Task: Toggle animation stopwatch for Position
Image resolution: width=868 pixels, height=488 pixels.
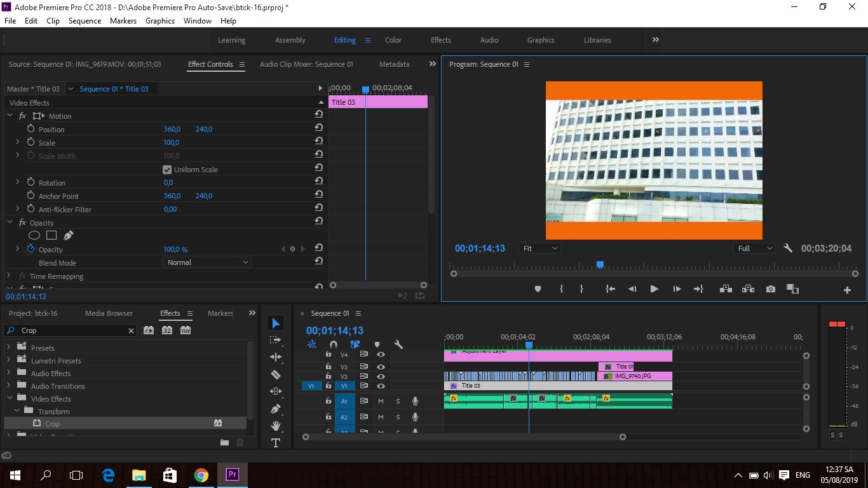Action: pyautogui.click(x=31, y=129)
